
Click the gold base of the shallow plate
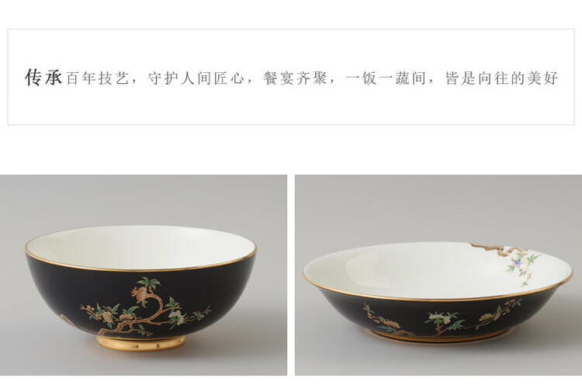(x=438, y=337)
